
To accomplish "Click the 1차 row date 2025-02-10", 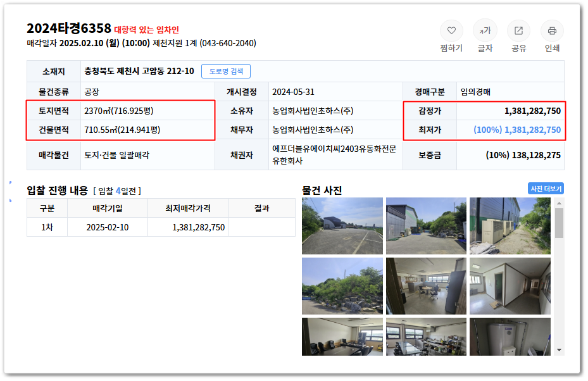I will point(107,228).
